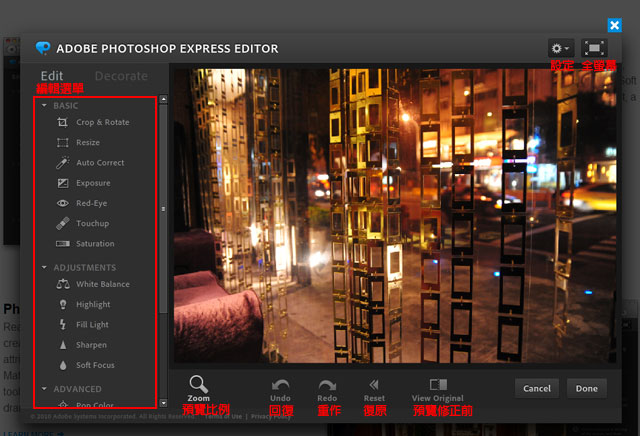Click the Photoshop Express logo icon
This screenshot has width=640, height=436.
(x=43, y=48)
